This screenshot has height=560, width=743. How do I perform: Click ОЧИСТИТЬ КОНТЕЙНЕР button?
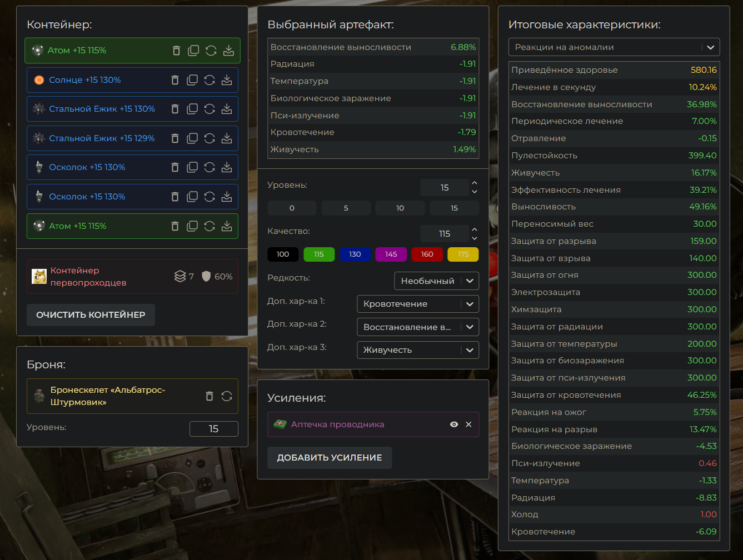(x=91, y=315)
